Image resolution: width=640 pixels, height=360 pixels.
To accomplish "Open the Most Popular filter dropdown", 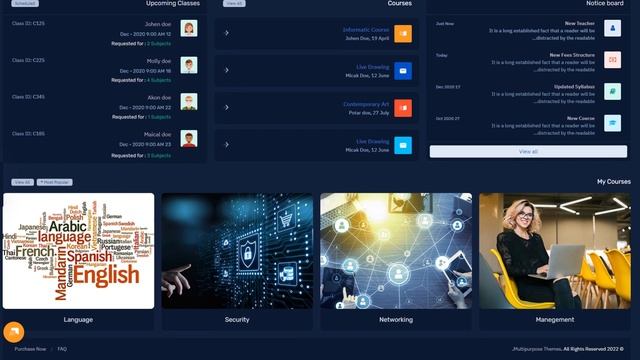I will (55, 182).
